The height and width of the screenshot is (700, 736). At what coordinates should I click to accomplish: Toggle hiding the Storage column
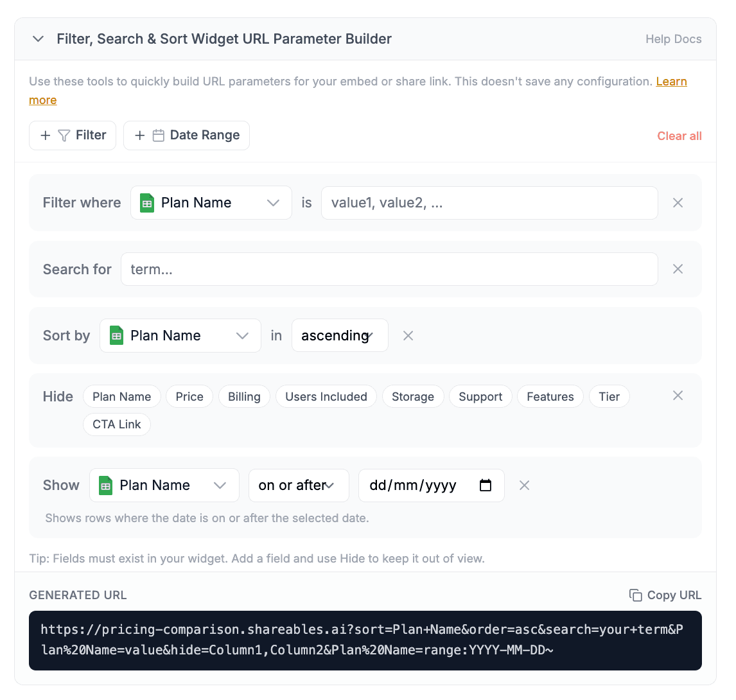click(413, 396)
